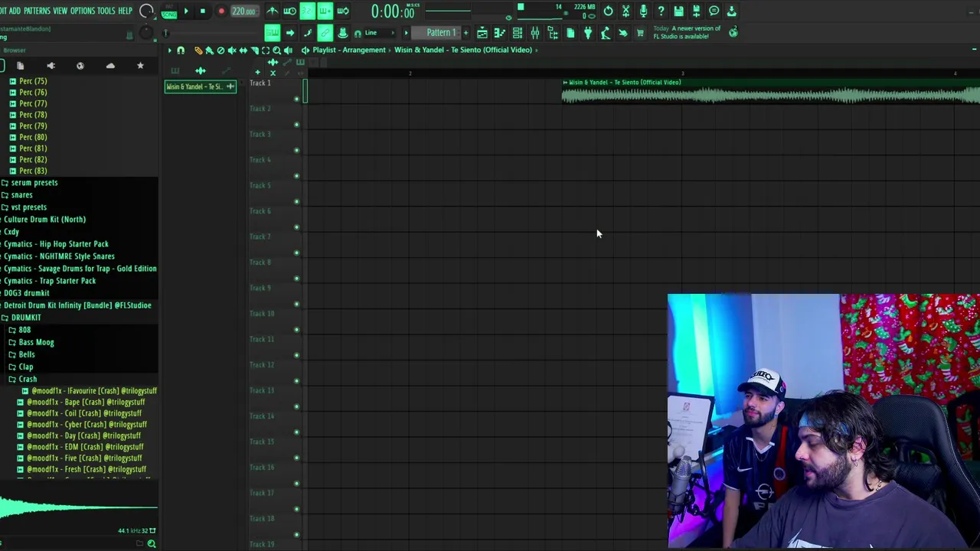
Task: Mute Track 5 via its green dot
Action: pos(297,201)
